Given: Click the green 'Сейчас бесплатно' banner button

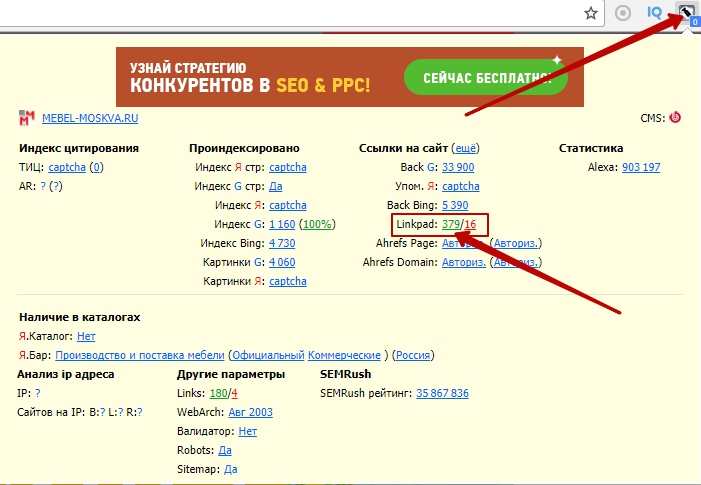Looking at the screenshot, I should point(486,77).
